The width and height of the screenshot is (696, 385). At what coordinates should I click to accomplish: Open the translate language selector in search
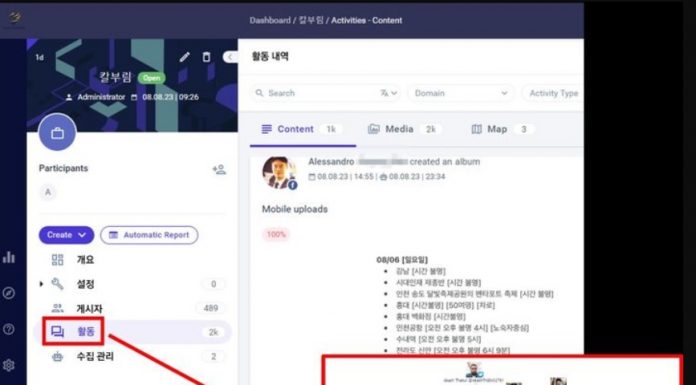tap(388, 93)
